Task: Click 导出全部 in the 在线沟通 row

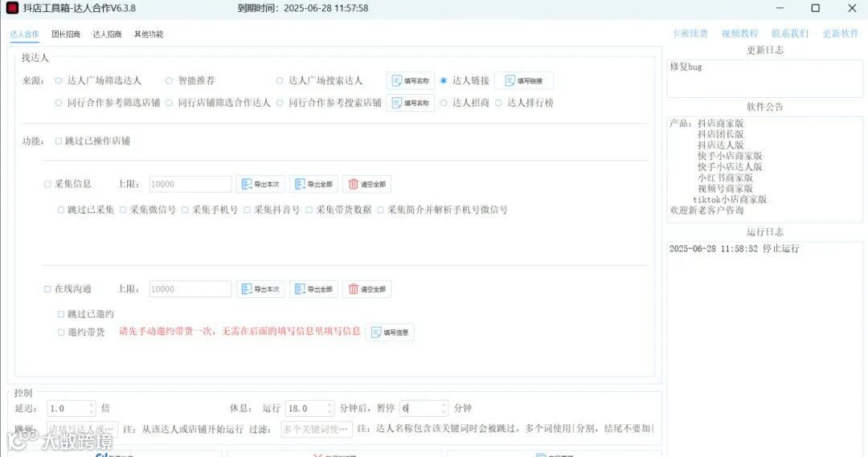Action: click(x=314, y=289)
